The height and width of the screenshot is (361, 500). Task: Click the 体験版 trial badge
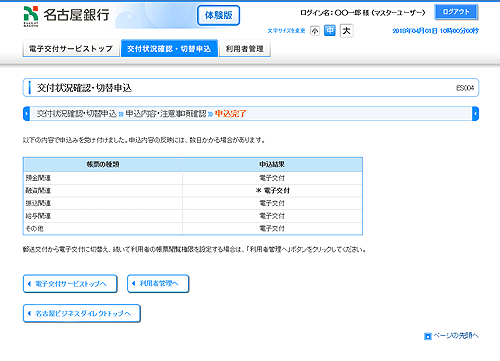click(x=218, y=15)
